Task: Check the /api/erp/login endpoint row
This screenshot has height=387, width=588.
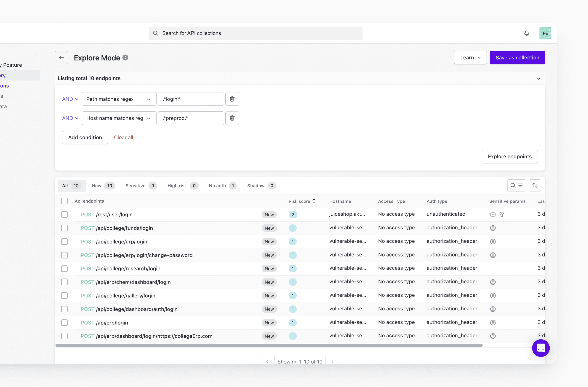Action: pyautogui.click(x=64, y=322)
